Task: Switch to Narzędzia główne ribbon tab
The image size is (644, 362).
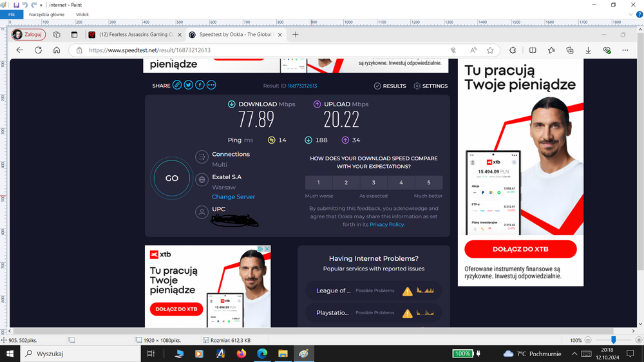Action: 46,14
